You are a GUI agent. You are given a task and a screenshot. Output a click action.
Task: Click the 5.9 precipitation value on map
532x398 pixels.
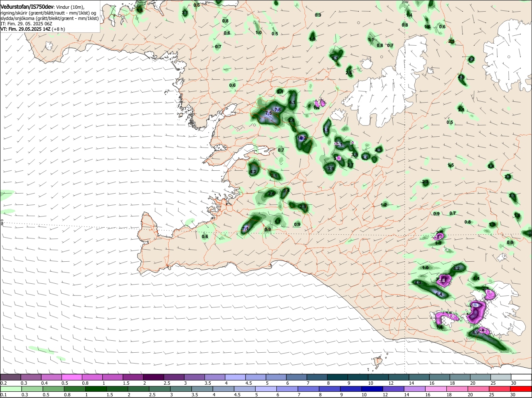point(326,130)
